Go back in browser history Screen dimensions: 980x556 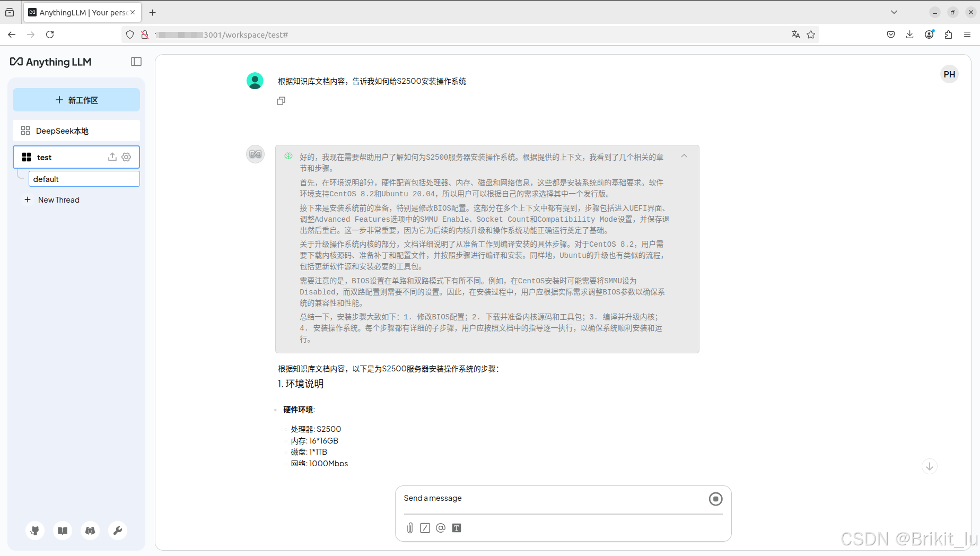pos(12,34)
